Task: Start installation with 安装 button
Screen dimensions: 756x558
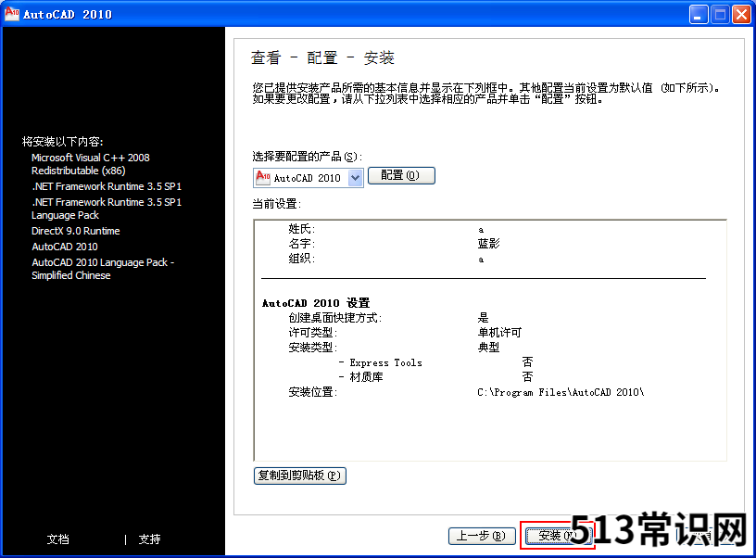Action: 559,536
